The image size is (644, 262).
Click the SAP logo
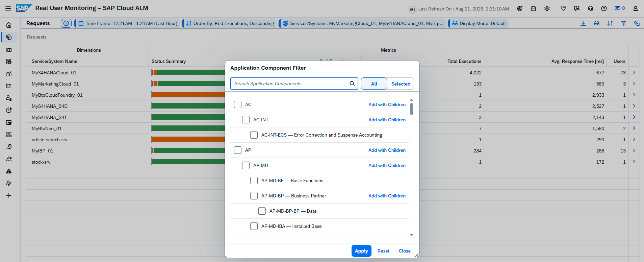pos(24,8)
